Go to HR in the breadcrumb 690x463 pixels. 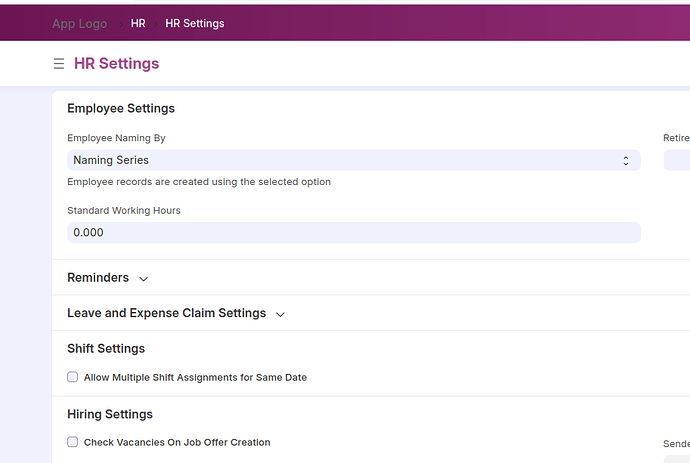138,23
